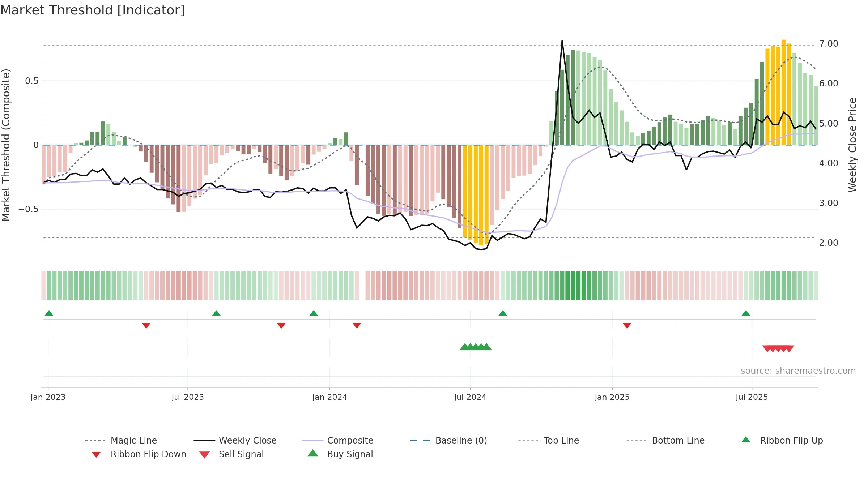Click the Jul 2023 x-axis label
Viewport: 868px width, 488px height.
click(x=188, y=397)
